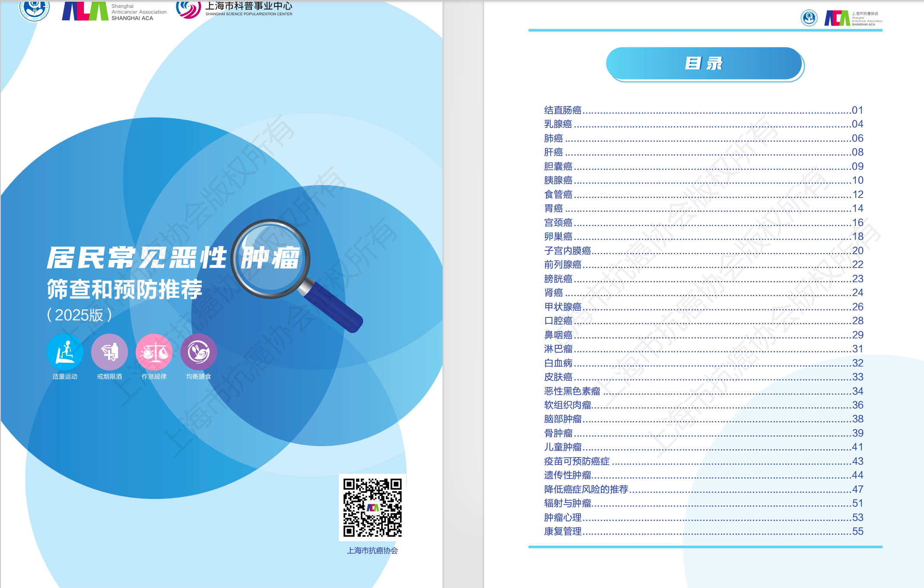This screenshot has width=924, height=588.
Task: Select the 胃癌 contents row
Action: pos(704,208)
